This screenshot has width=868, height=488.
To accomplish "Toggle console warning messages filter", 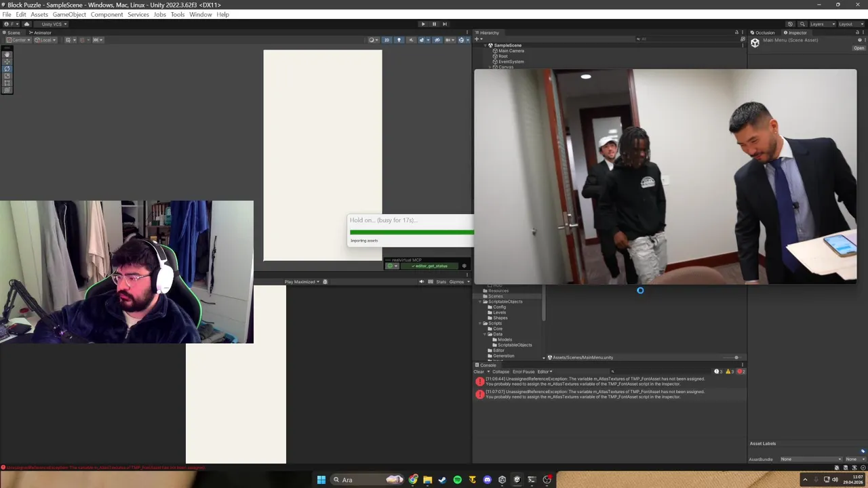I will pos(730,371).
